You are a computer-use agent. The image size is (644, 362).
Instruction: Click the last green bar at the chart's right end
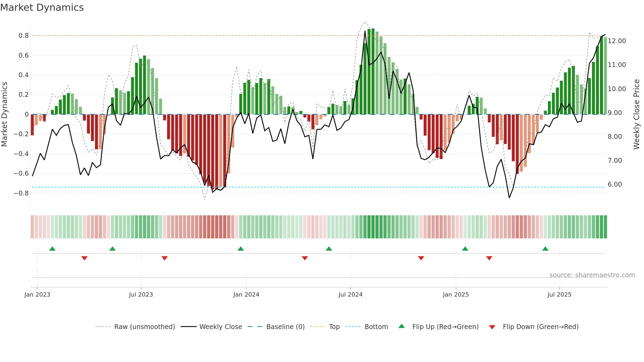click(x=605, y=76)
